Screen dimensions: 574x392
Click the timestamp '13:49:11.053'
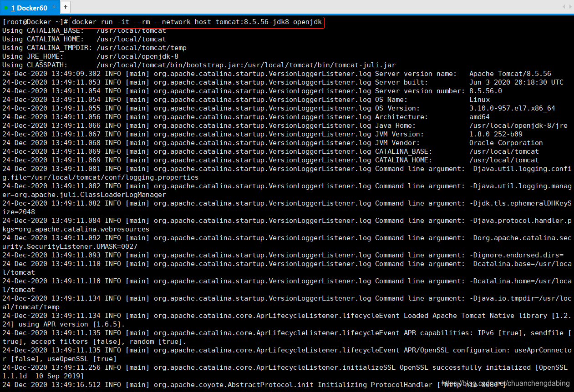[x=76, y=82]
